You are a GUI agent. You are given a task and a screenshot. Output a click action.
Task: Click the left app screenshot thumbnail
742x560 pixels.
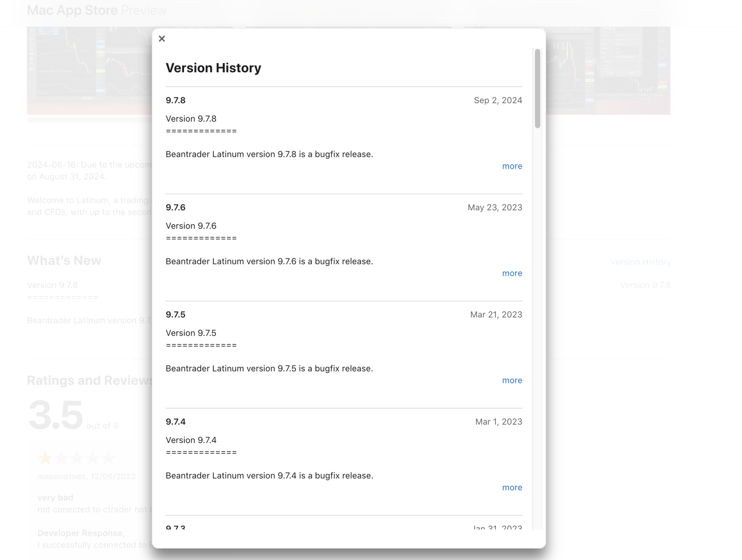(x=89, y=70)
